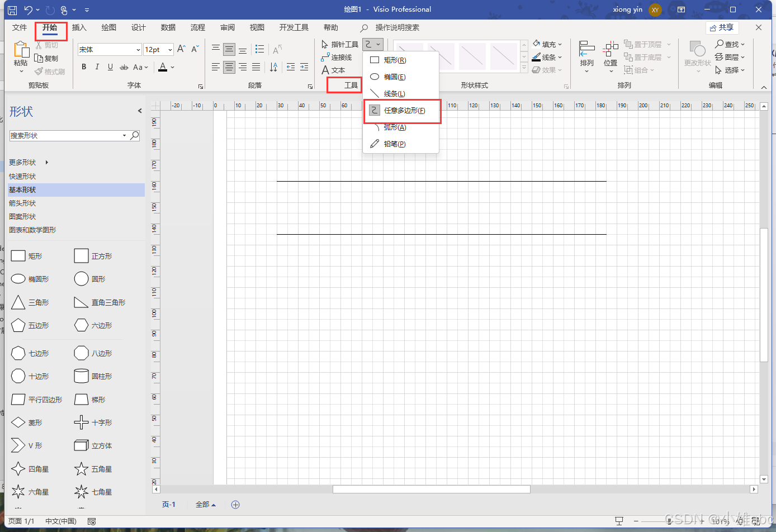
Task: Open the 图表和数学图形 stencil
Action: click(x=32, y=230)
